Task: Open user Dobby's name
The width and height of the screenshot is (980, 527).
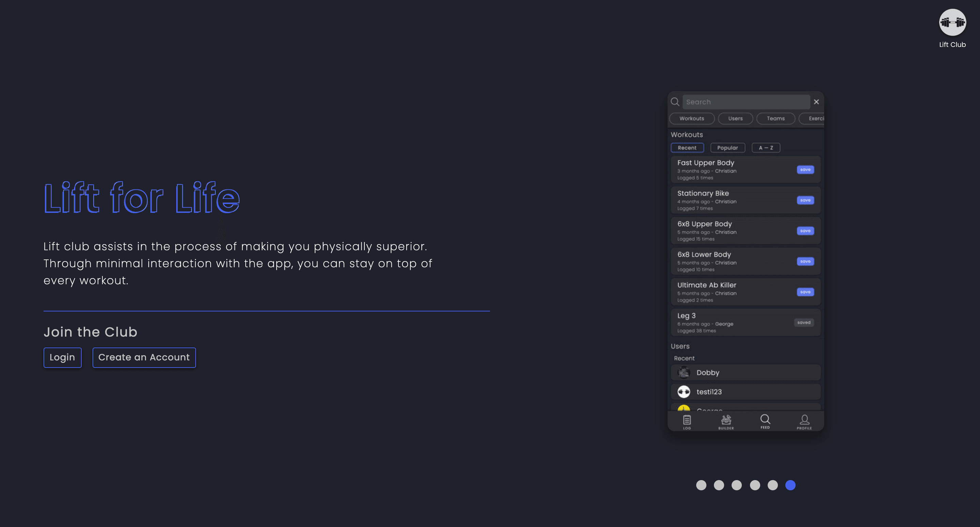Action: pyautogui.click(x=708, y=373)
